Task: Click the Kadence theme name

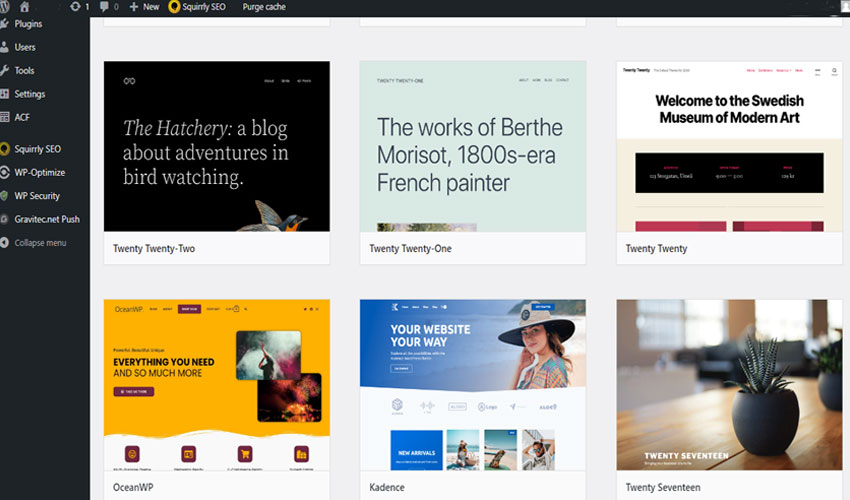Action: [x=387, y=487]
